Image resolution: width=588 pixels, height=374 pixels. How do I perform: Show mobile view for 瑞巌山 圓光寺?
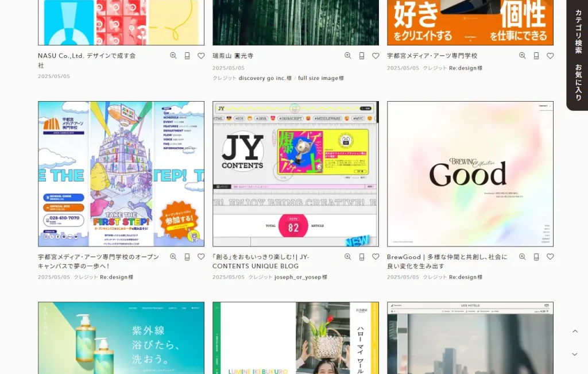pyautogui.click(x=362, y=56)
